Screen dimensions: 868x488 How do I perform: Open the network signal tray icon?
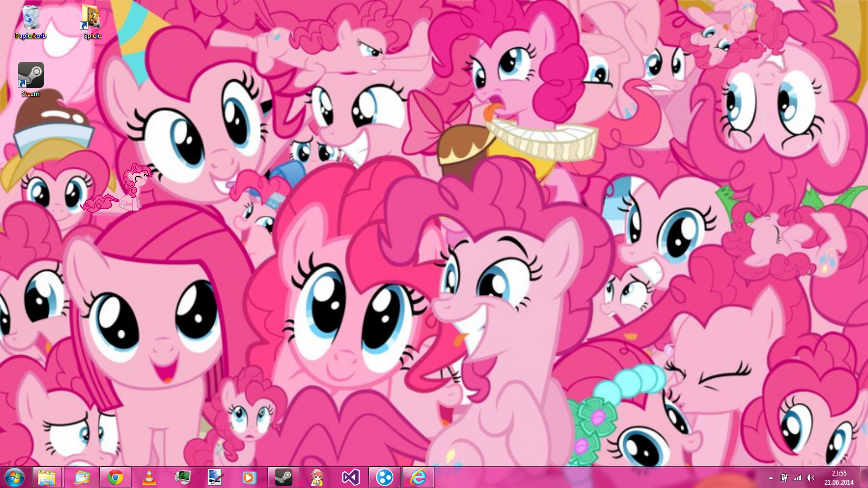pos(797,478)
